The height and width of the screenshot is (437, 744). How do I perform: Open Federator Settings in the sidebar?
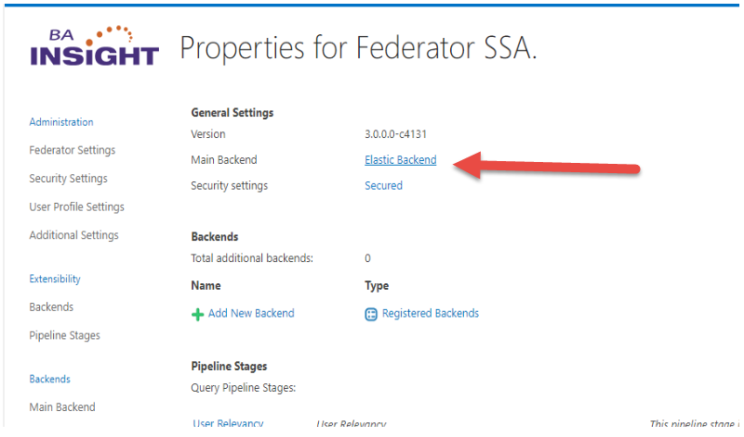(72, 151)
